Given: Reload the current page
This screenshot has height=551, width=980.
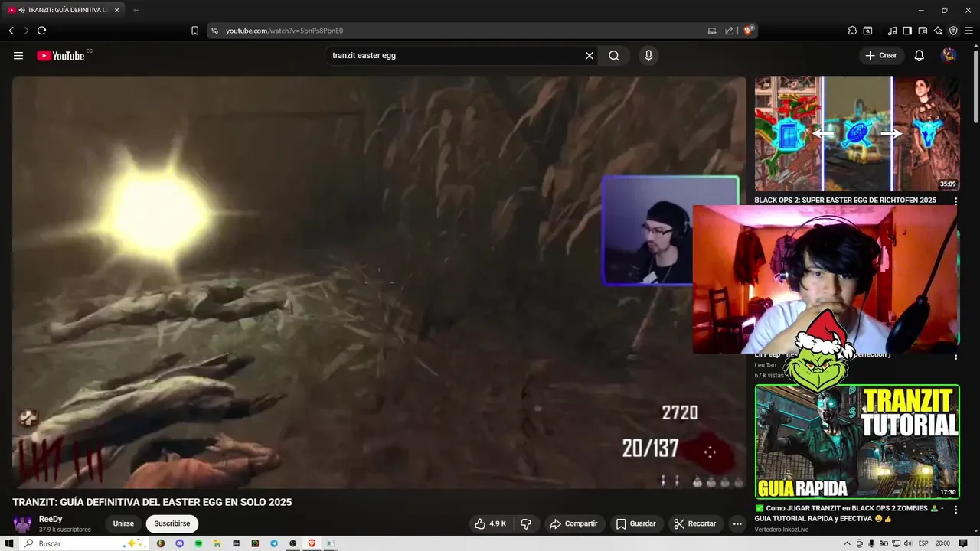Looking at the screenshot, I should click(x=41, y=31).
